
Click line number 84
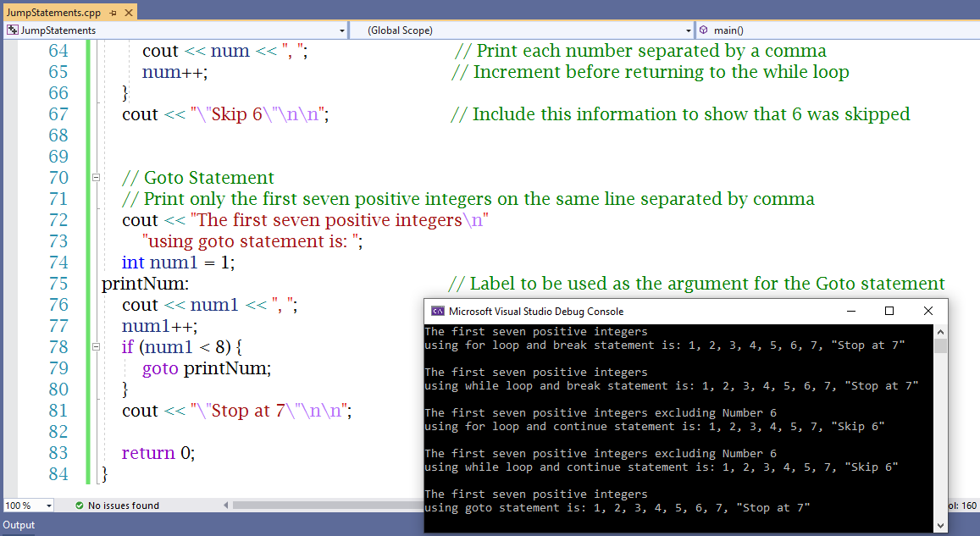coord(58,474)
